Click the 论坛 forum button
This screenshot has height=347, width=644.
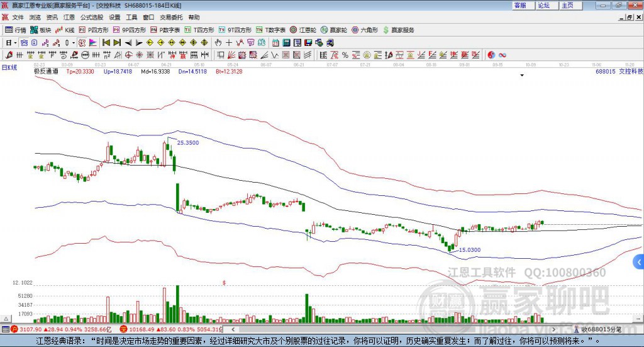(548, 5)
